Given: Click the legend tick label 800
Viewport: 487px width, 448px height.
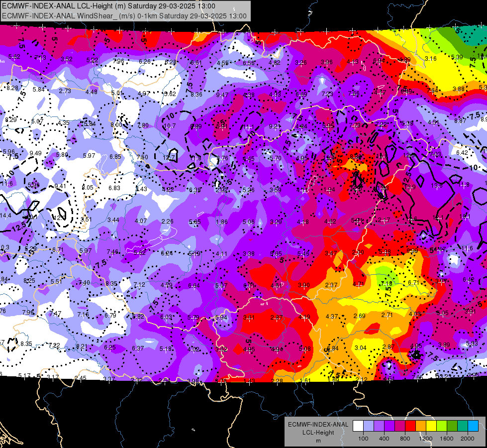Looking at the screenshot, I should tap(405, 439).
